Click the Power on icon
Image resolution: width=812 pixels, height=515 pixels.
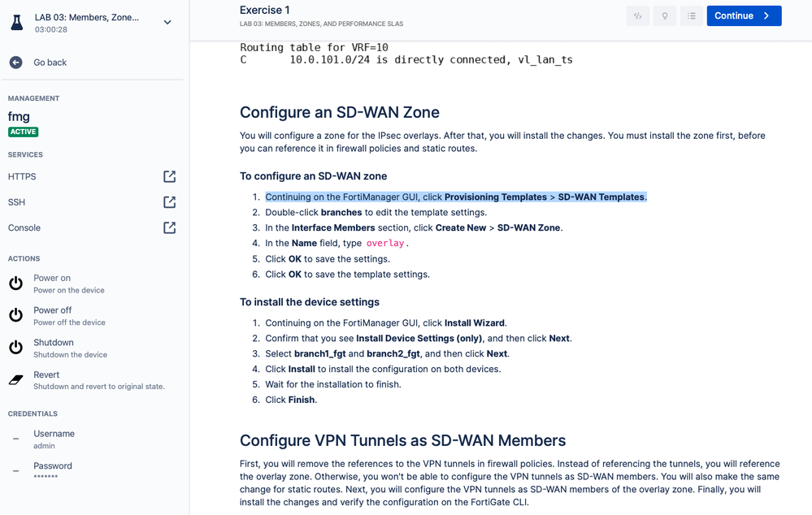tap(16, 283)
